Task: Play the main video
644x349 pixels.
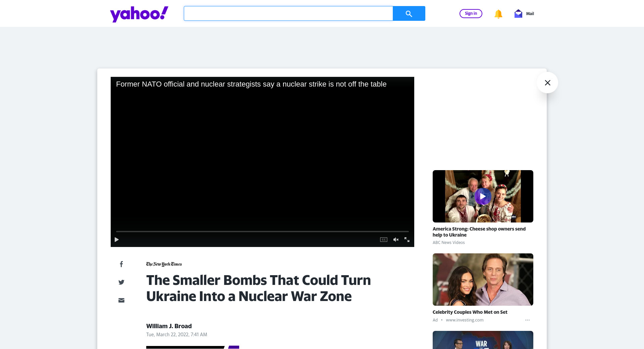Action: [117, 240]
